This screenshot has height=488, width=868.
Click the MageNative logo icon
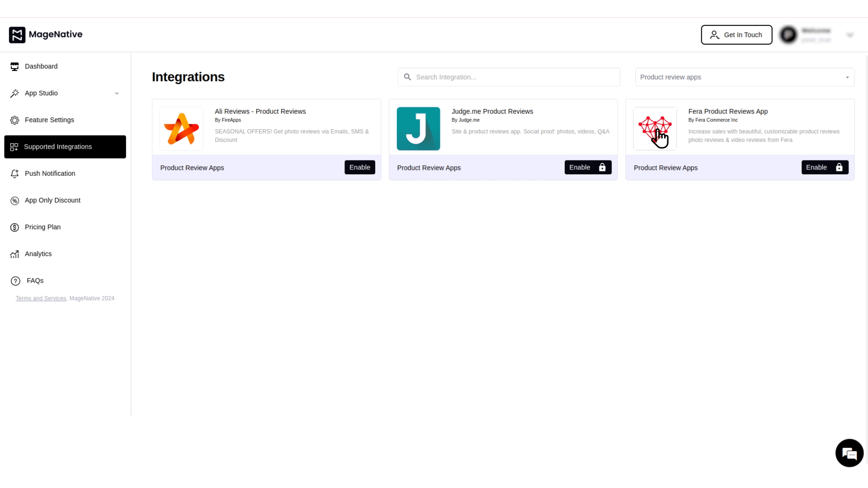tap(17, 35)
